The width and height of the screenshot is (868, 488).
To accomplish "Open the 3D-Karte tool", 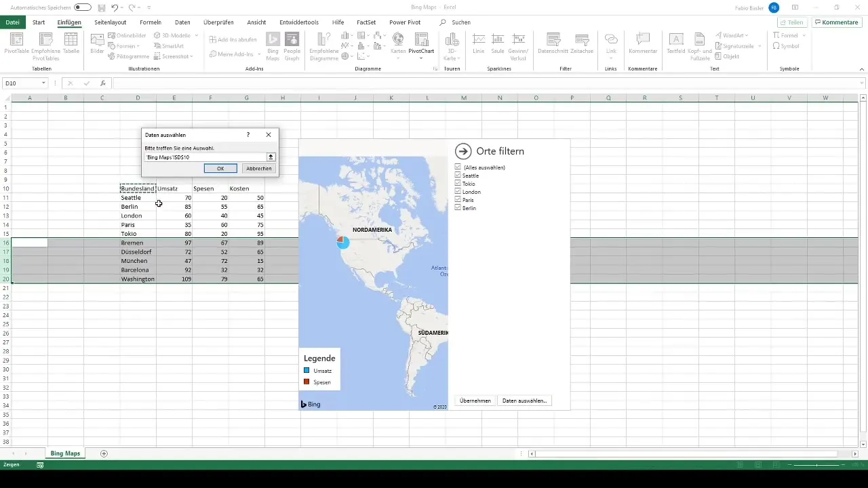I will tap(452, 46).
